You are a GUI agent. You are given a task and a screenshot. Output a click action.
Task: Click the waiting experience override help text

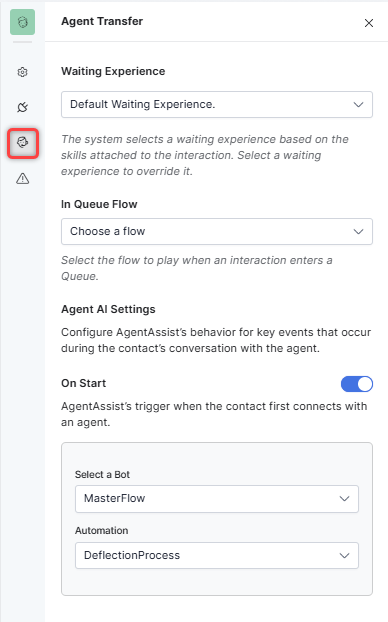click(205, 155)
